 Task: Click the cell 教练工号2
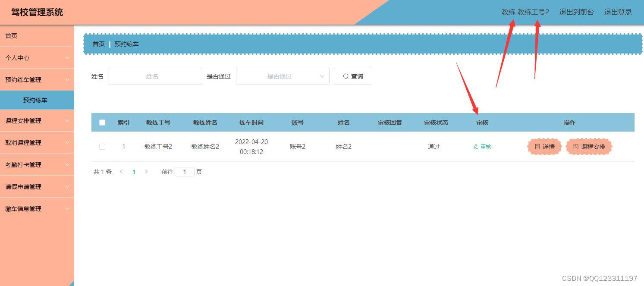[158, 147]
